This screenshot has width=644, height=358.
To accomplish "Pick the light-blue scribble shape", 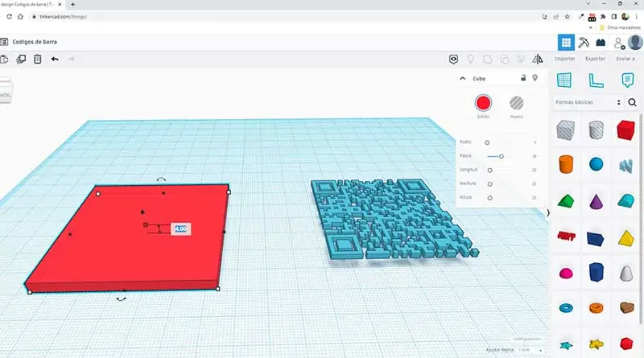I will coord(626,166).
